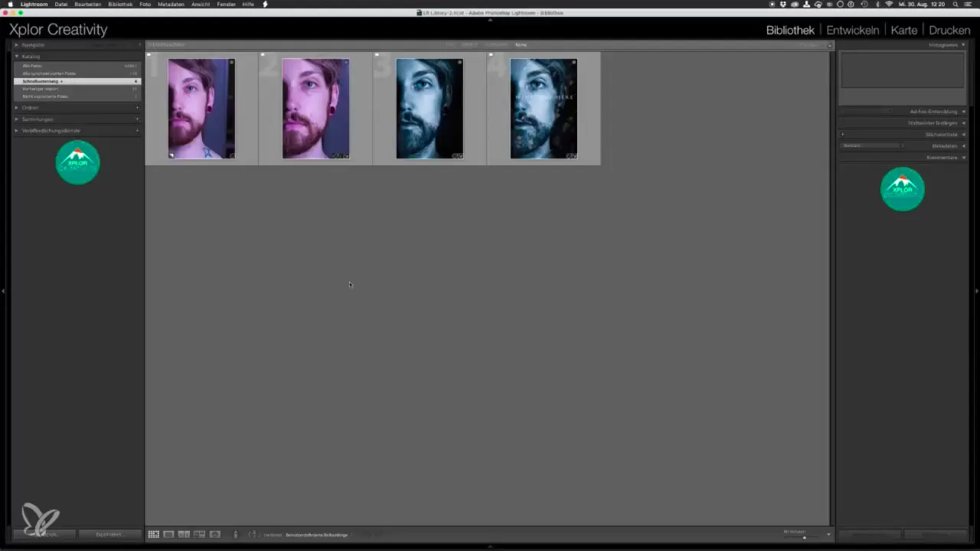
Task: Open the Apple menu
Action: (11, 4)
